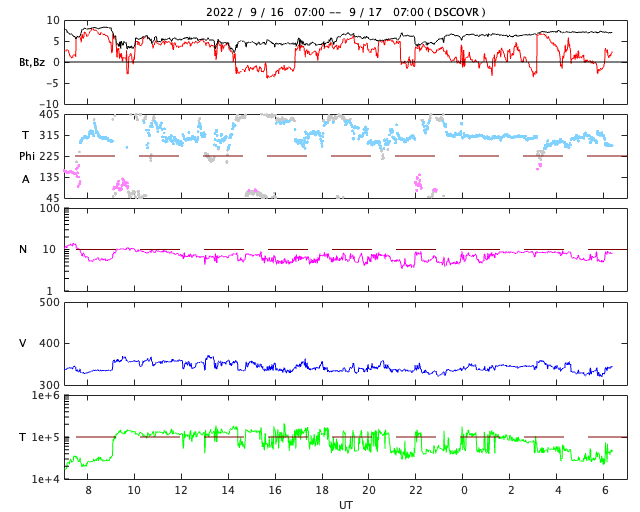Image resolution: width=640 pixels, height=512 pixels.
Task: Click the 225 tick label
Action: (49, 156)
